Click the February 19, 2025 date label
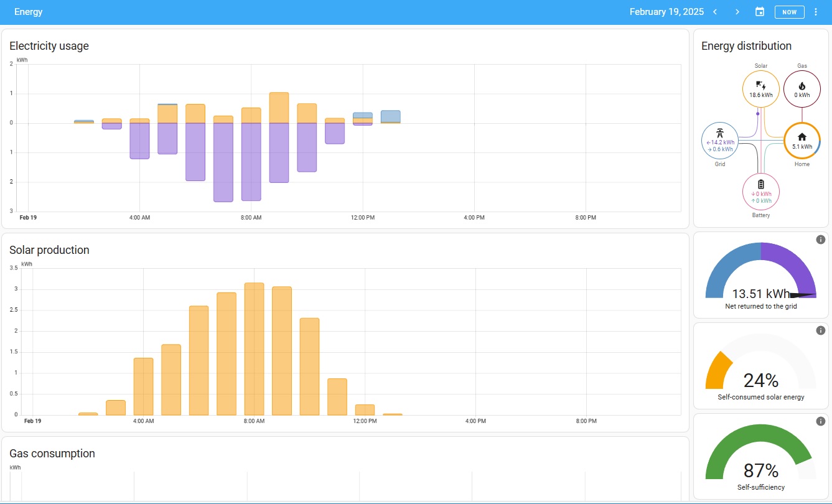This screenshot has width=832, height=504. [x=666, y=12]
